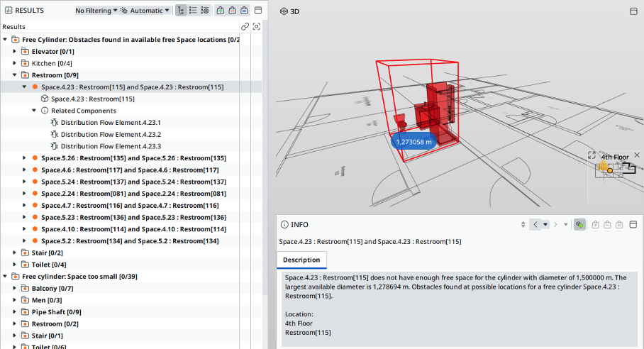
Task: Click the 3D view cube icon
Action: click(x=284, y=11)
